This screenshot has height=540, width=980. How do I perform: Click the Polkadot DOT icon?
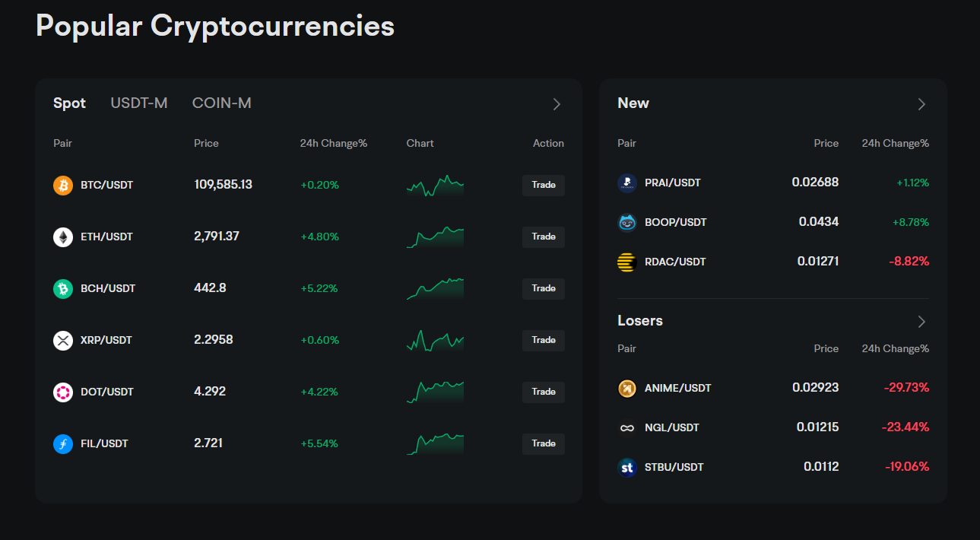[63, 392]
